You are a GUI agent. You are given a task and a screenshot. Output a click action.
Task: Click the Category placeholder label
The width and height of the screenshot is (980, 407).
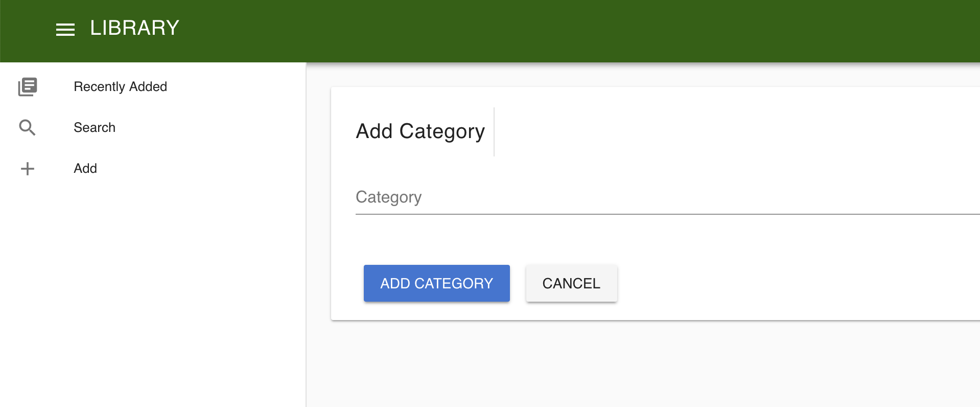[x=388, y=197]
